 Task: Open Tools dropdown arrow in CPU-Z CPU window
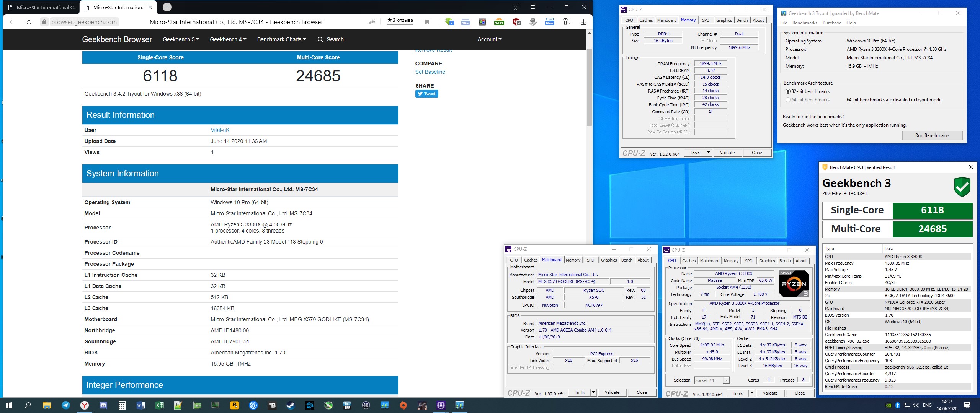[751, 393]
